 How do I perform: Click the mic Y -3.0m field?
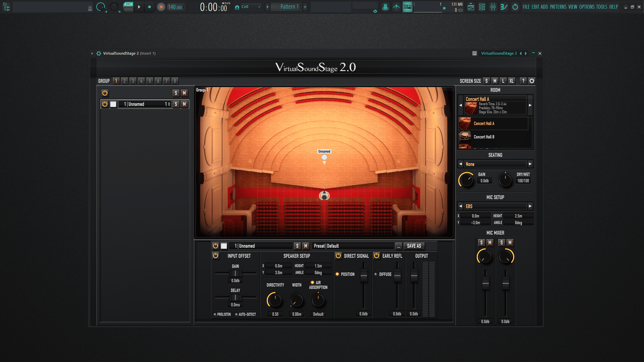[476, 223]
